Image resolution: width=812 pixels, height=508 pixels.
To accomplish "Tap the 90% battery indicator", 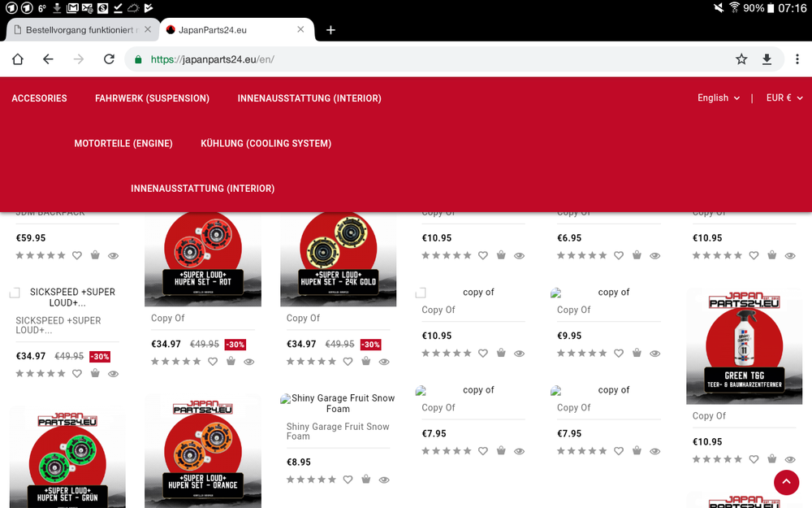I will click(758, 8).
